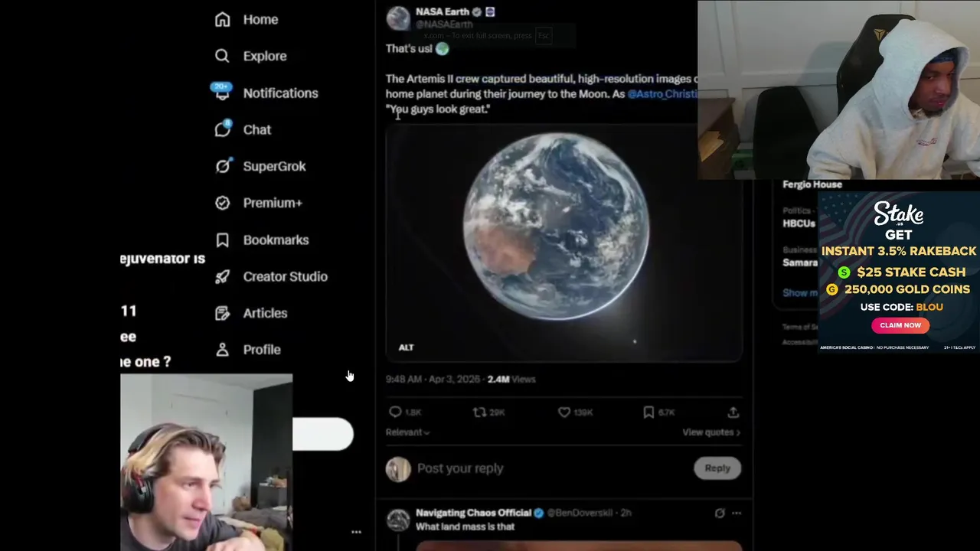Bookmark the tweet using the bookmark icon
The width and height of the screenshot is (980, 551).
[x=648, y=412]
